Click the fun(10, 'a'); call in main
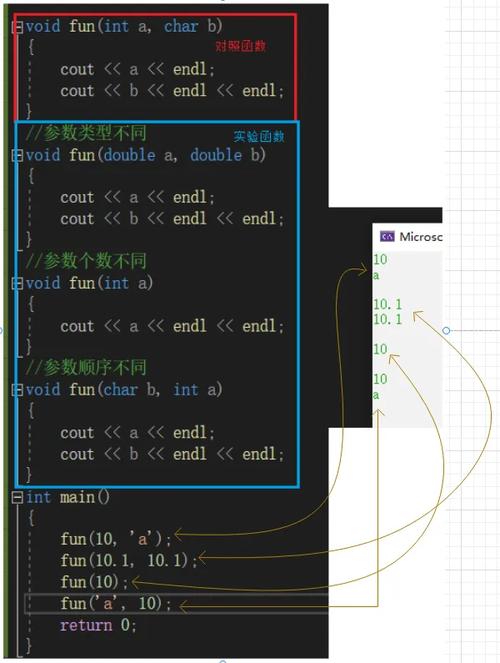The width and height of the screenshot is (500, 663). point(116,539)
